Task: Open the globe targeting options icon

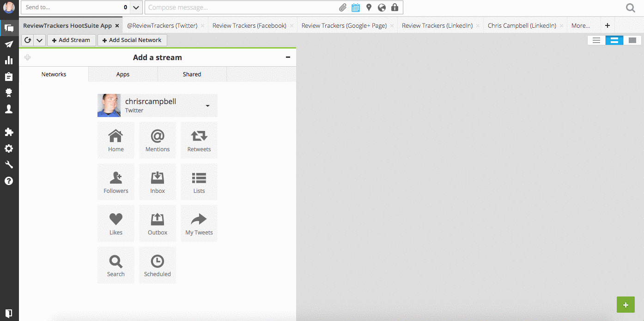Action: 382,7
